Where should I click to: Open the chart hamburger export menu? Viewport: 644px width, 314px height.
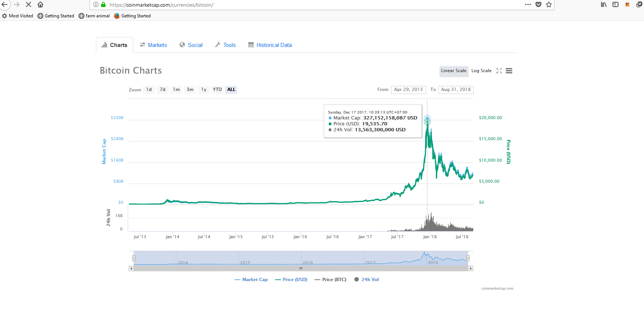[509, 71]
